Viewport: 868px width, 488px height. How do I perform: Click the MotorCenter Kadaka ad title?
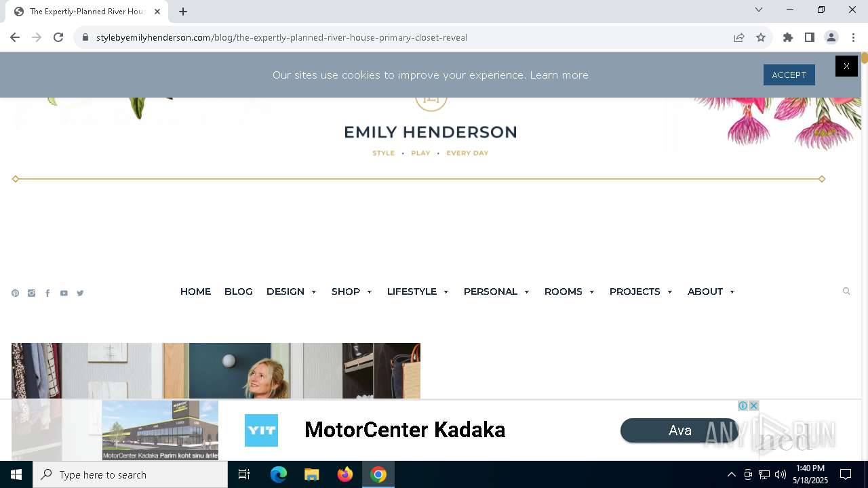405,430
